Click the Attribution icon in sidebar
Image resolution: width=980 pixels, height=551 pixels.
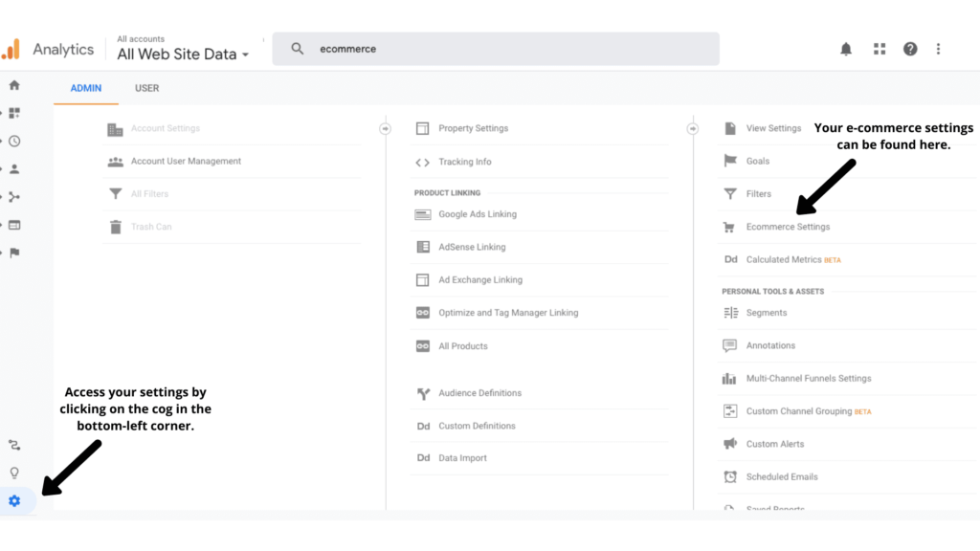(14, 446)
